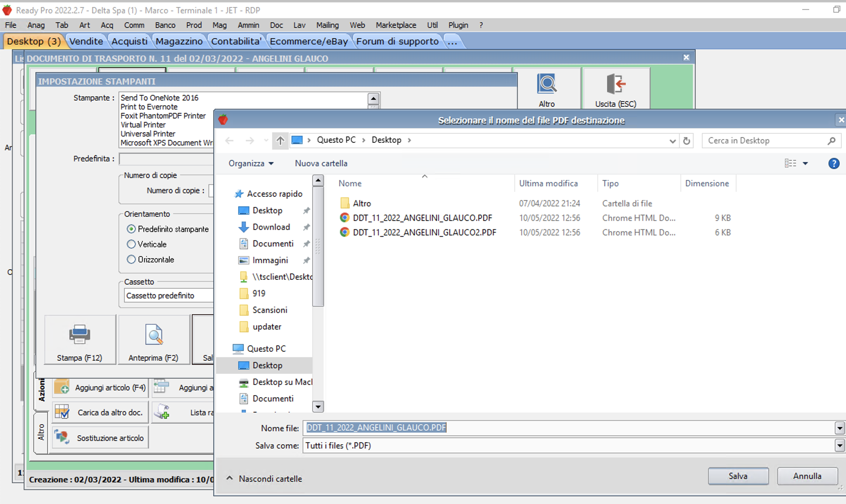Open the Nome file dropdown arrow
This screenshot has width=846, height=504.
[x=840, y=428]
